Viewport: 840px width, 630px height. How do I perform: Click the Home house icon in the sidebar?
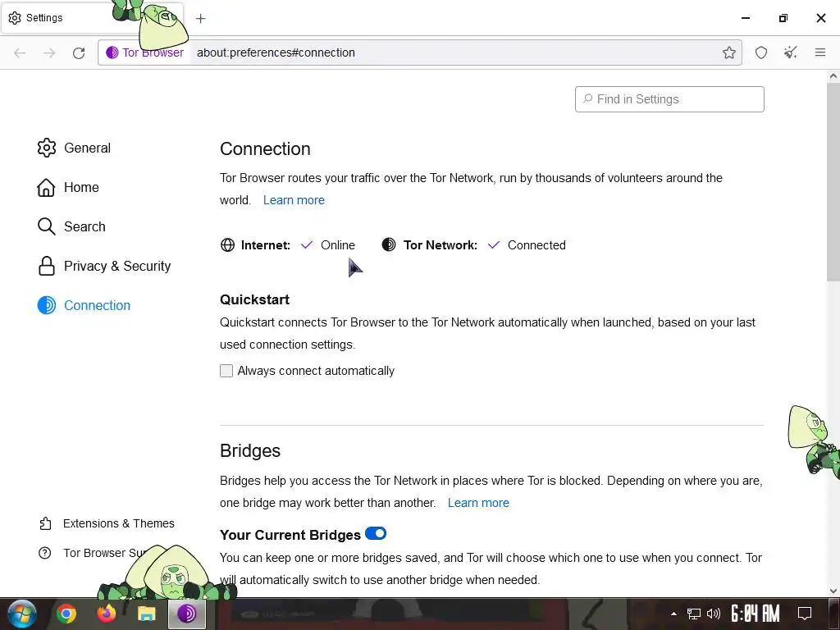point(46,188)
